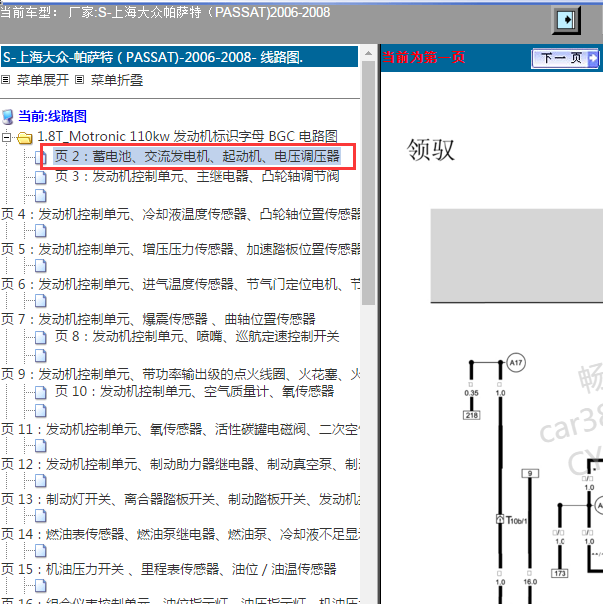Image resolution: width=603 pixels, height=604 pixels.
Task: Open 页 3 发动机控制单元、主继电器 entry
Action: click(x=197, y=176)
